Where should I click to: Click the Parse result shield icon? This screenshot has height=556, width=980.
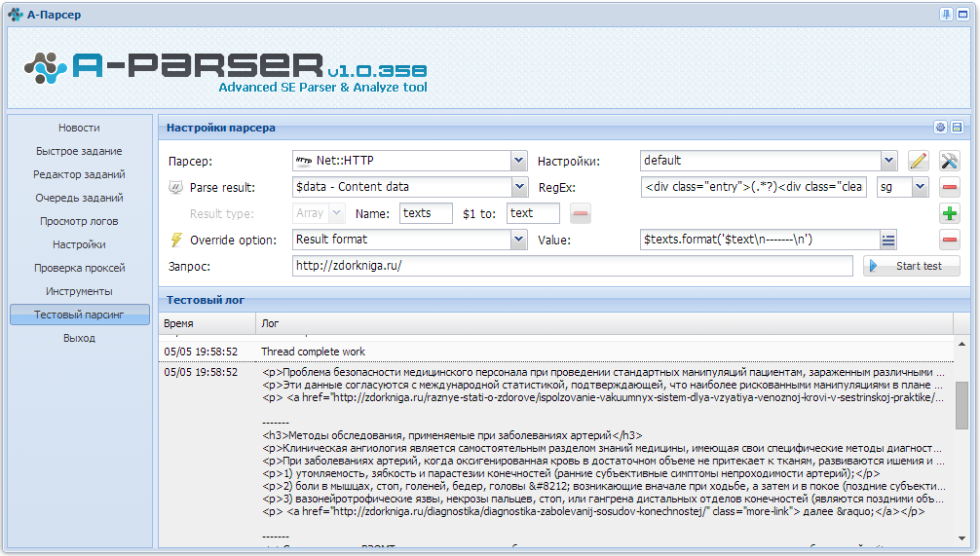[175, 187]
